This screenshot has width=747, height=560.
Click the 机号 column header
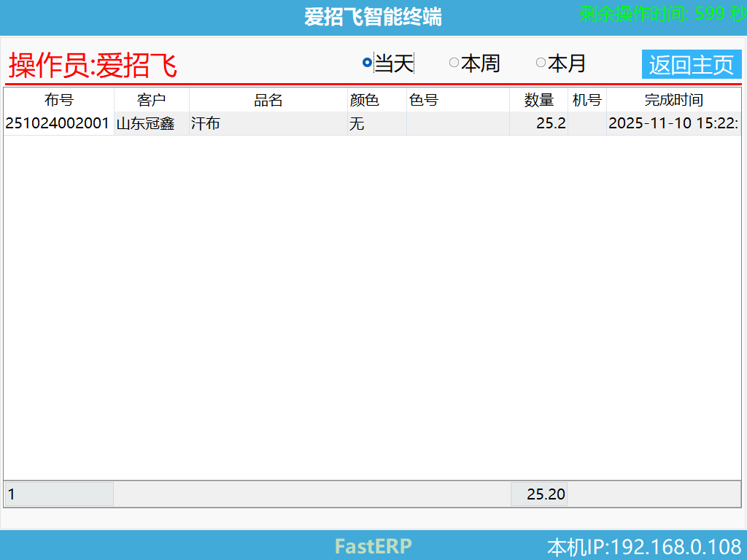(x=587, y=100)
